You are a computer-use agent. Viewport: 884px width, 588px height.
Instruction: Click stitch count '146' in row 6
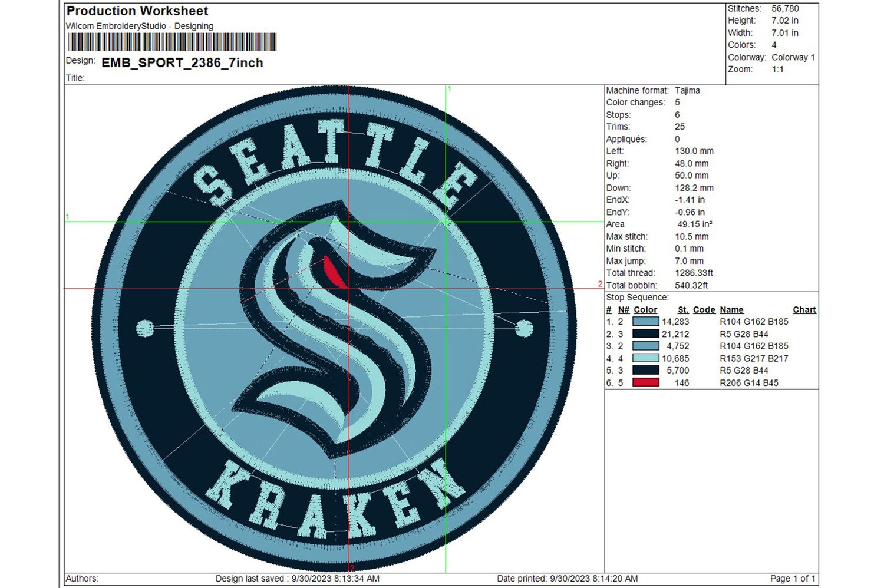682,382
